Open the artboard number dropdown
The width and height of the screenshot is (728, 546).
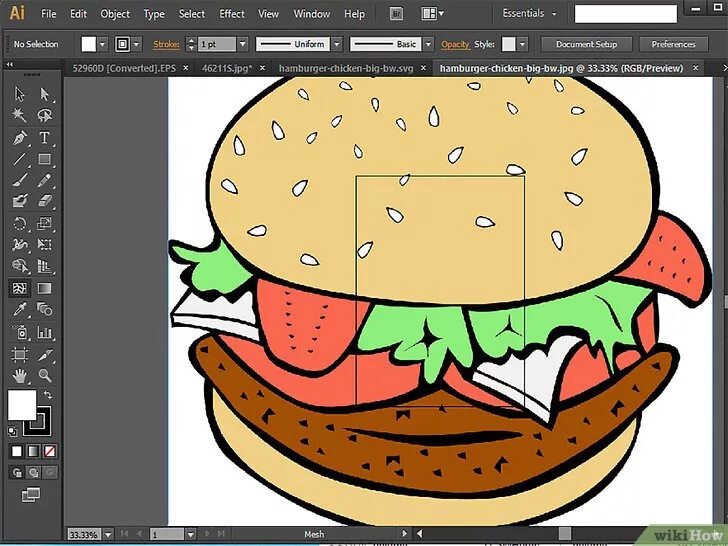click(190, 534)
